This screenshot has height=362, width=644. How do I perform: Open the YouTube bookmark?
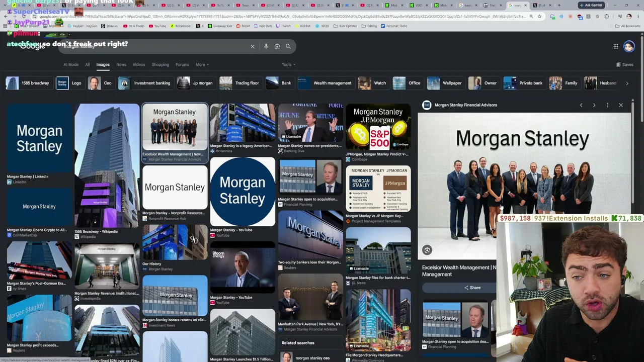[157, 26]
